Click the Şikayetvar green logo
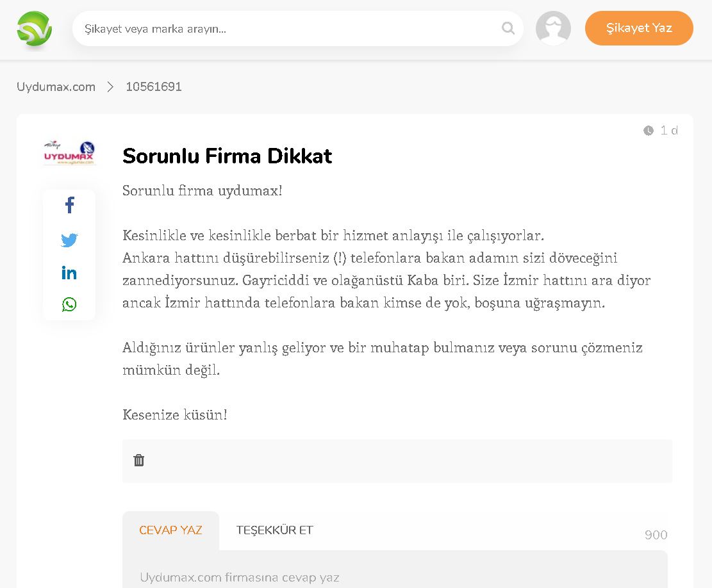The height and width of the screenshot is (588, 712). [x=35, y=29]
